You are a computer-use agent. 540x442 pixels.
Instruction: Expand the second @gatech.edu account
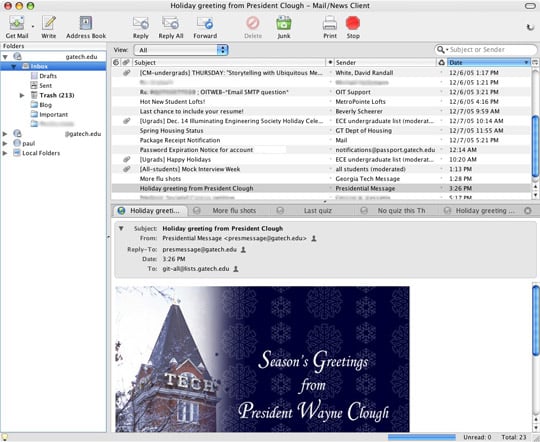pos(5,134)
